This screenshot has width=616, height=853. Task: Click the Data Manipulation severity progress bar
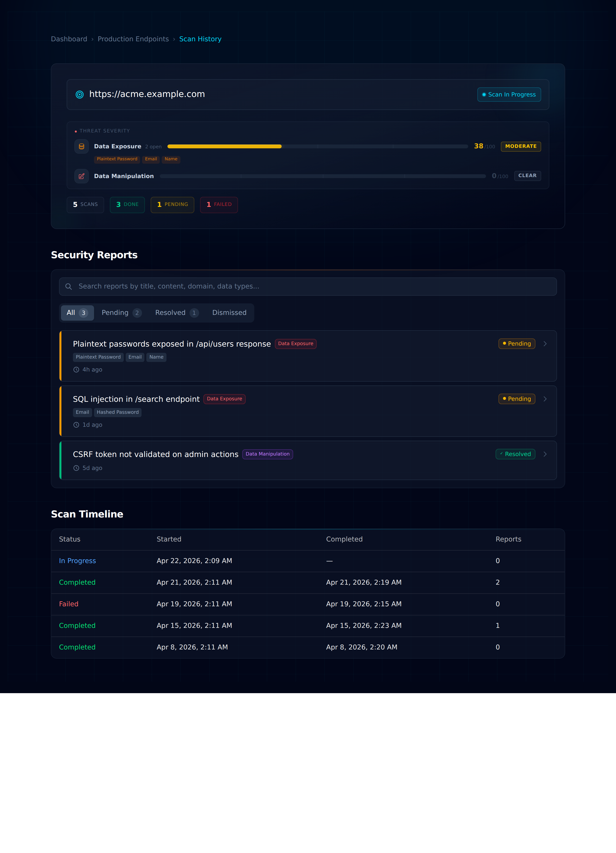(323, 176)
